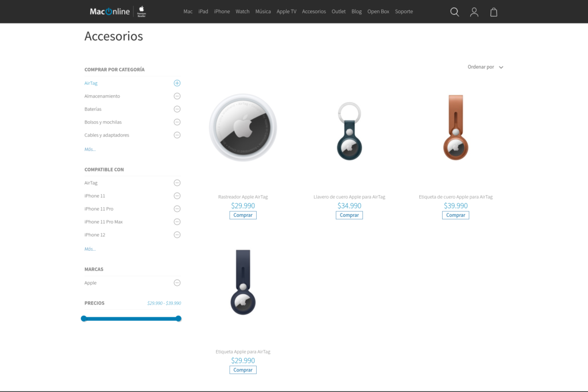The image size is (588, 392).
Task: Open the shopping bag icon
Action: [493, 12]
